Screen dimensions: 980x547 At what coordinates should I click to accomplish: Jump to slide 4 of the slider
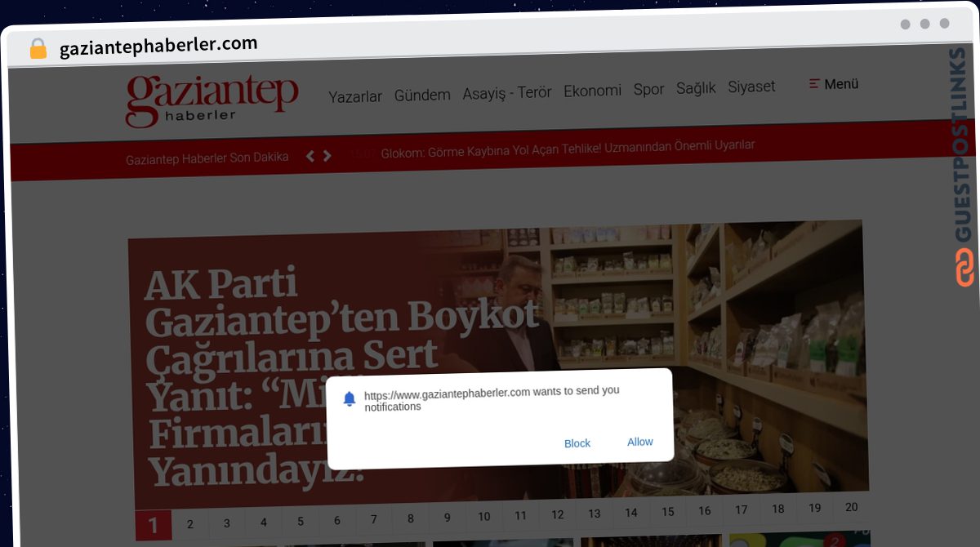pos(264,523)
